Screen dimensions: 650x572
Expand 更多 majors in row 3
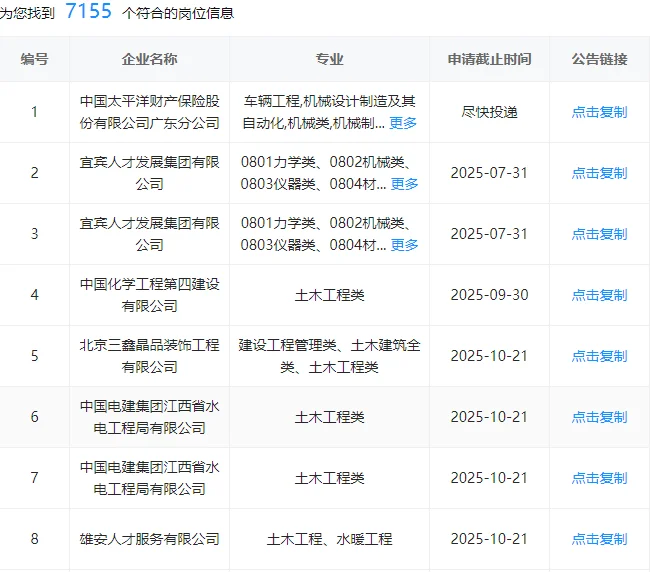[404, 245]
